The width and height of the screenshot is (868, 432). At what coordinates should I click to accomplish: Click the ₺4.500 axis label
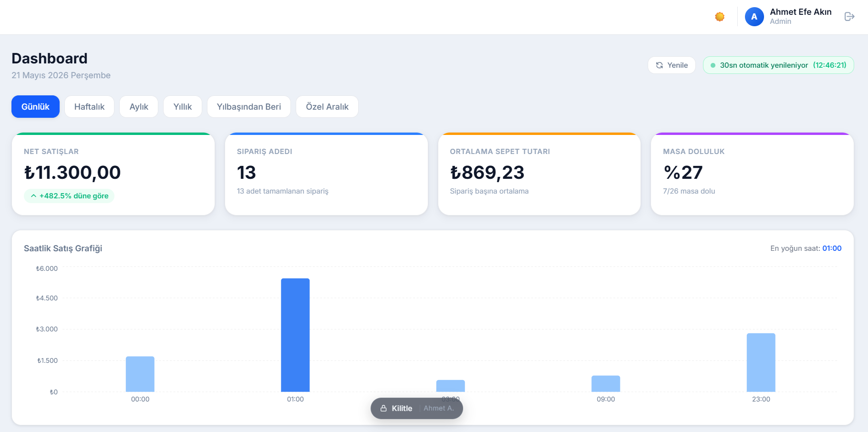[x=47, y=298]
